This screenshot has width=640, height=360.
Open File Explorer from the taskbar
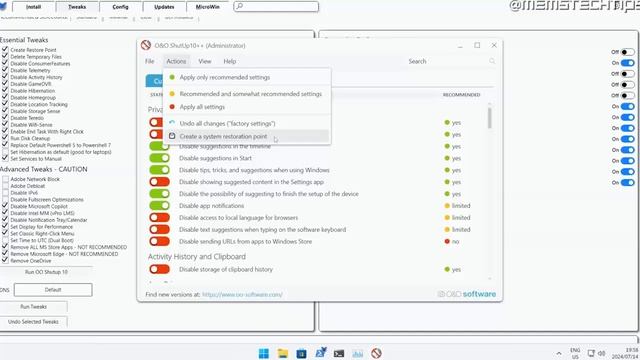282,353
